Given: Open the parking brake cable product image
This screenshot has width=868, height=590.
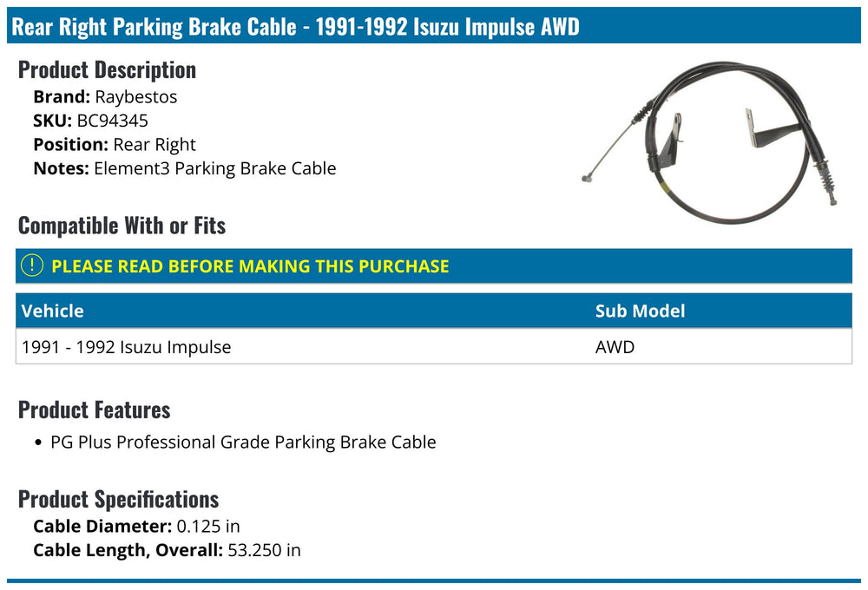Looking at the screenshot, I should click(709, 143).
